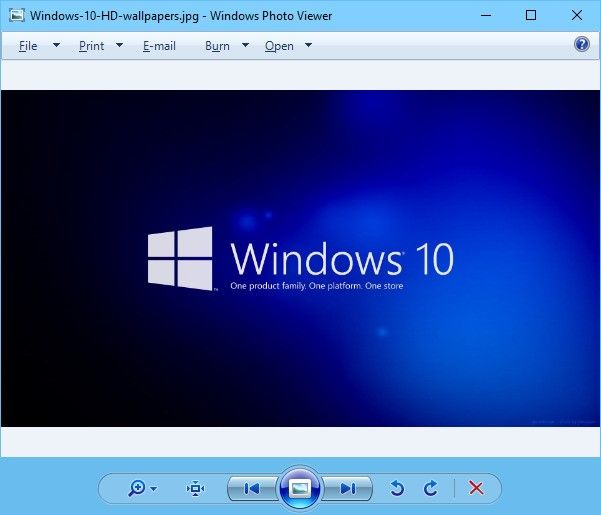601x515 pixels.
Task: Rotate the image counterclockwise
Action: coord(397,488)
